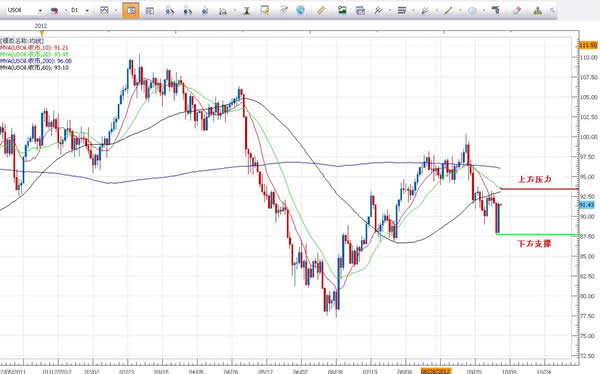Click the green hourglass-shaped icon
The height and width of the screenshot is (374, 600).
(x=247, y=11)
